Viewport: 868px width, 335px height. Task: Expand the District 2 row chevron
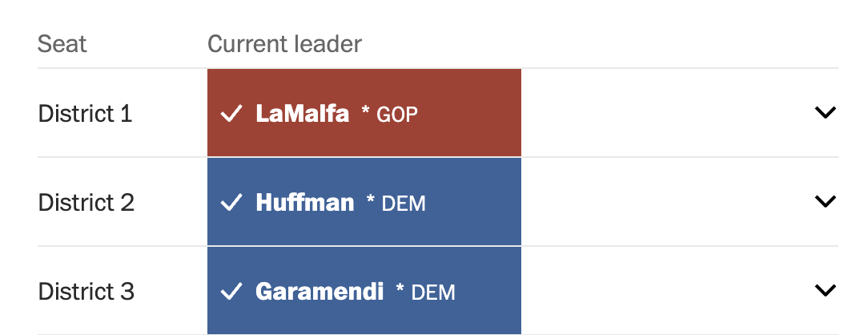825,201
